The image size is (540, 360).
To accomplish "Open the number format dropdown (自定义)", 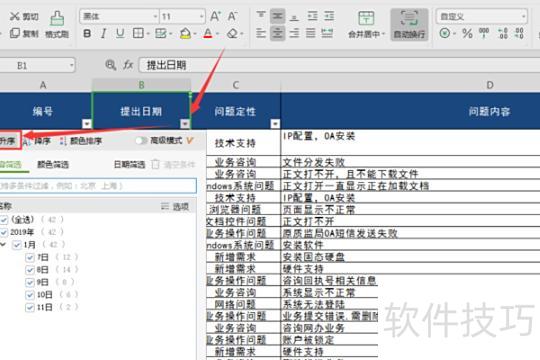I will pos(523,16).
